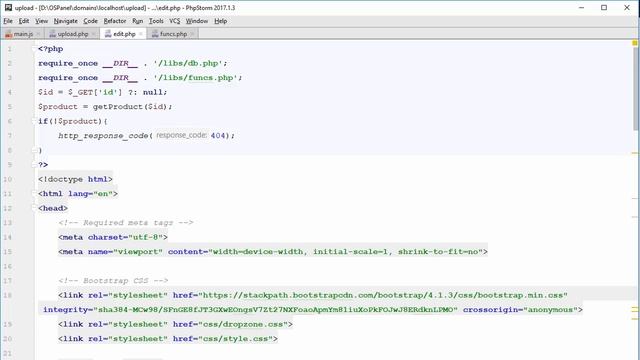This screenshot has width=640, height=360.
Task: Switch to the main.js tab
Action: (23, 34)
